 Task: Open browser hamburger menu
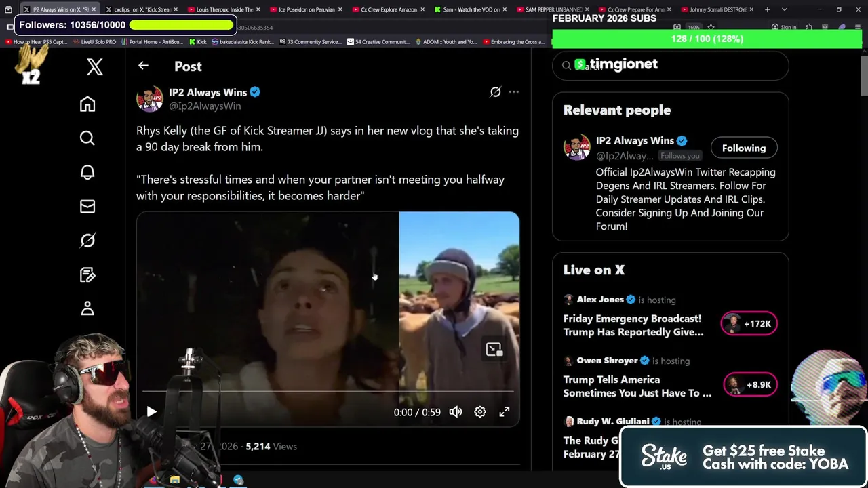[858, 27]
